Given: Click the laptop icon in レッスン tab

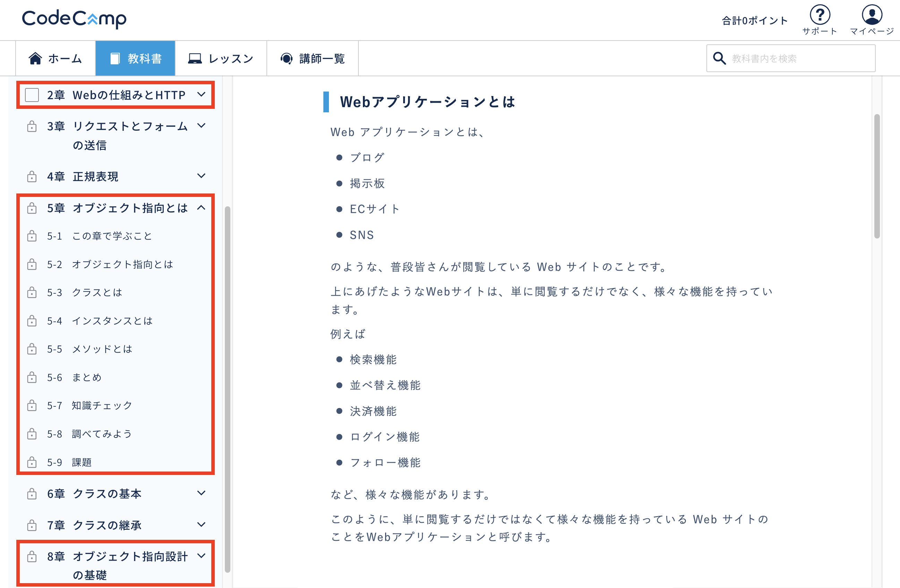Looking at the screenshot, I should [x=195, y=59].
